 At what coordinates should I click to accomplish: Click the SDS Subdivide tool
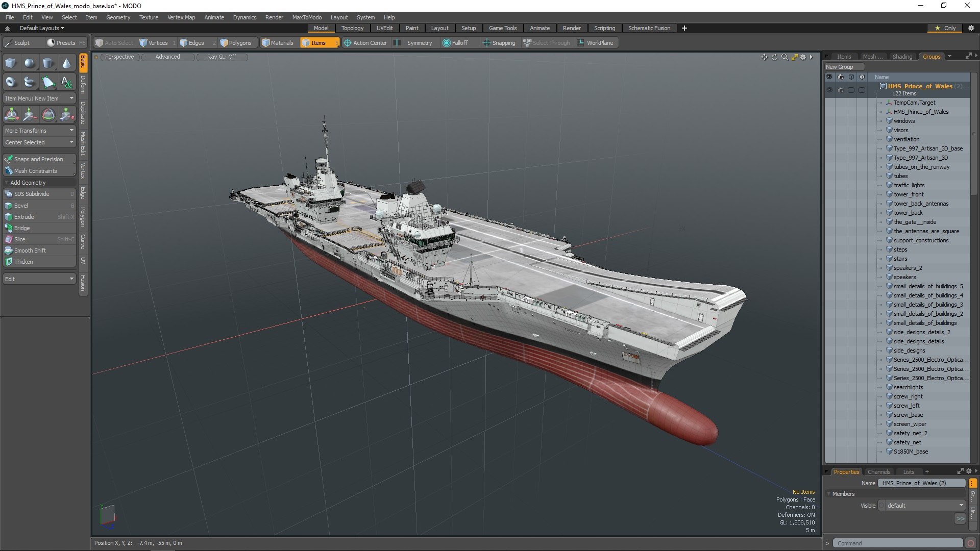[x=39, y=194]
